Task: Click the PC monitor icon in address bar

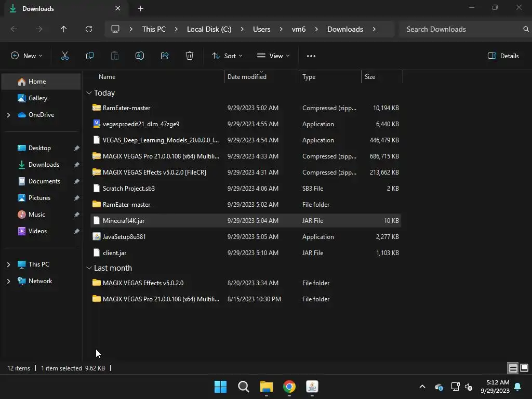Action: 115,29
